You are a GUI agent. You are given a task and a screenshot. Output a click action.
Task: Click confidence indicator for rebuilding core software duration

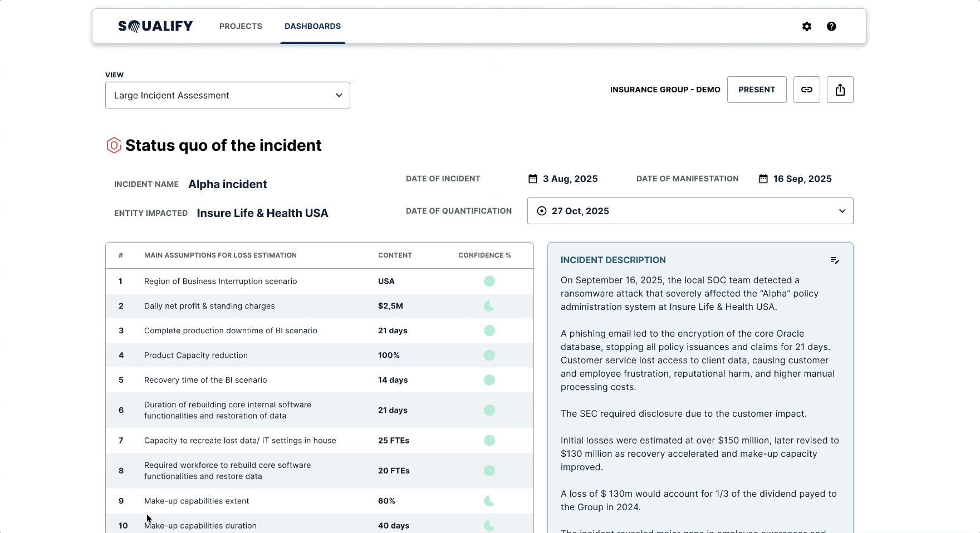(x=489, y=410)
